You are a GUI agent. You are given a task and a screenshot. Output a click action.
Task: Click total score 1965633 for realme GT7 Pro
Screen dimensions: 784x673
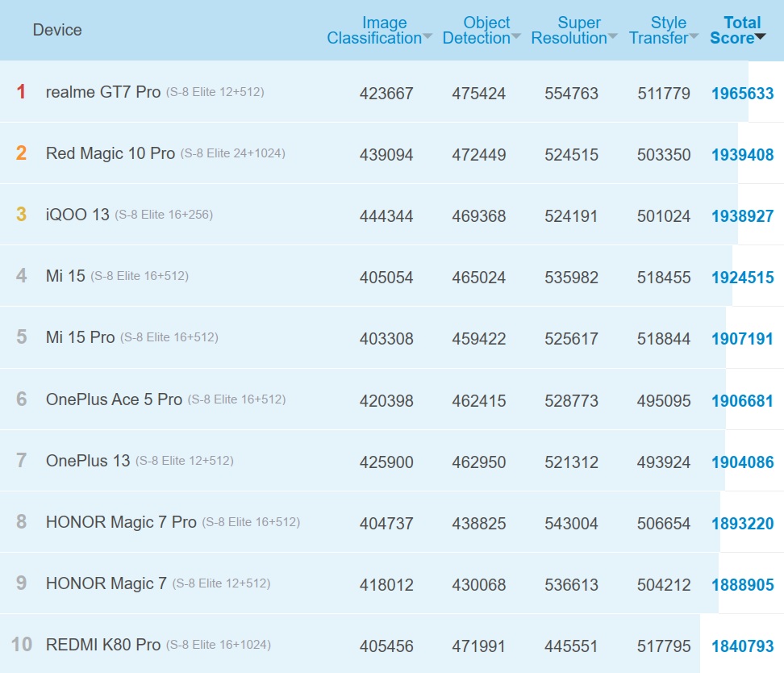pyautogui.click(x=742, y=94)
